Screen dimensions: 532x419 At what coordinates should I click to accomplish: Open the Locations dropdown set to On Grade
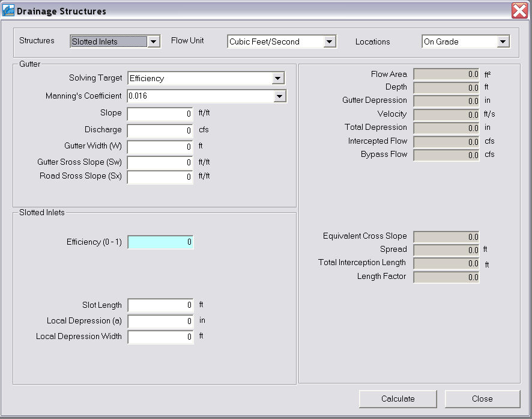click(x=465, y=41)
